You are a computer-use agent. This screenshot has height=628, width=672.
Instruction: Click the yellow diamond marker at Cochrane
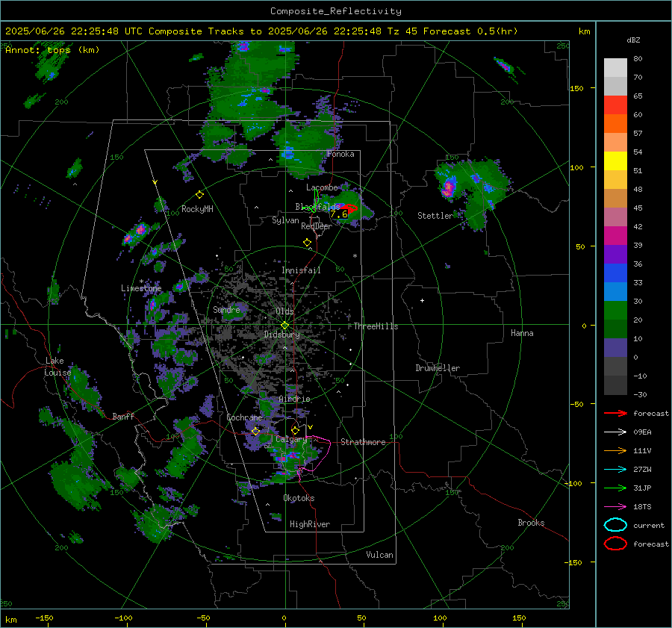(x=256, y=431)
